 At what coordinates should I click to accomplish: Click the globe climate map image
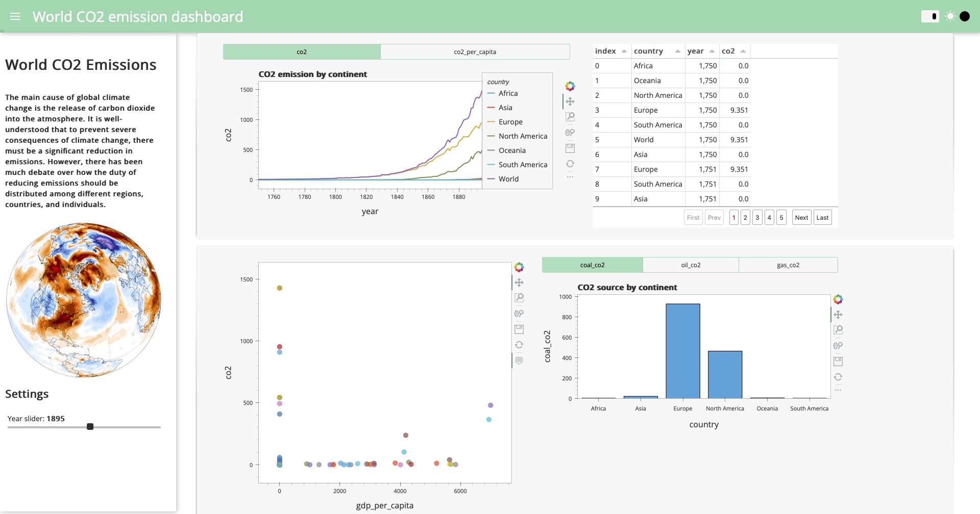tap(84, 300)
